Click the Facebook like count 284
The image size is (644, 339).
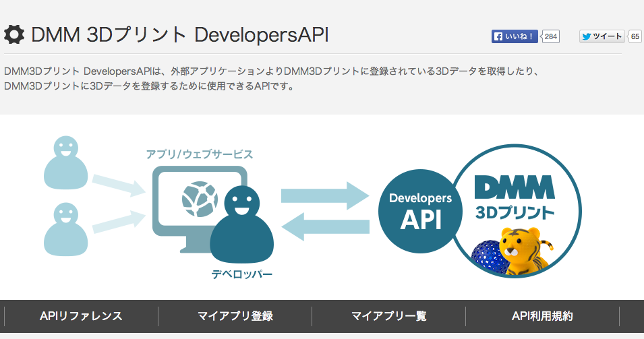point(550,36)
